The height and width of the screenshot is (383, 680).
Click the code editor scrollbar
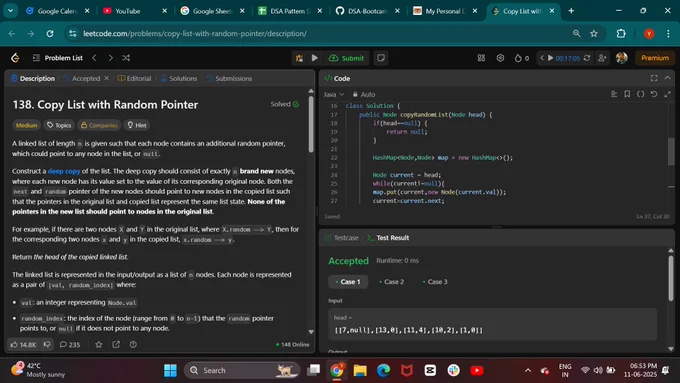tap(671, 151)
